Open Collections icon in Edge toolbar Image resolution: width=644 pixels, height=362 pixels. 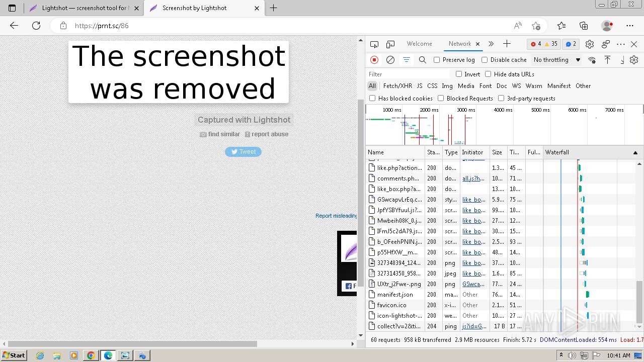[584, 26]
